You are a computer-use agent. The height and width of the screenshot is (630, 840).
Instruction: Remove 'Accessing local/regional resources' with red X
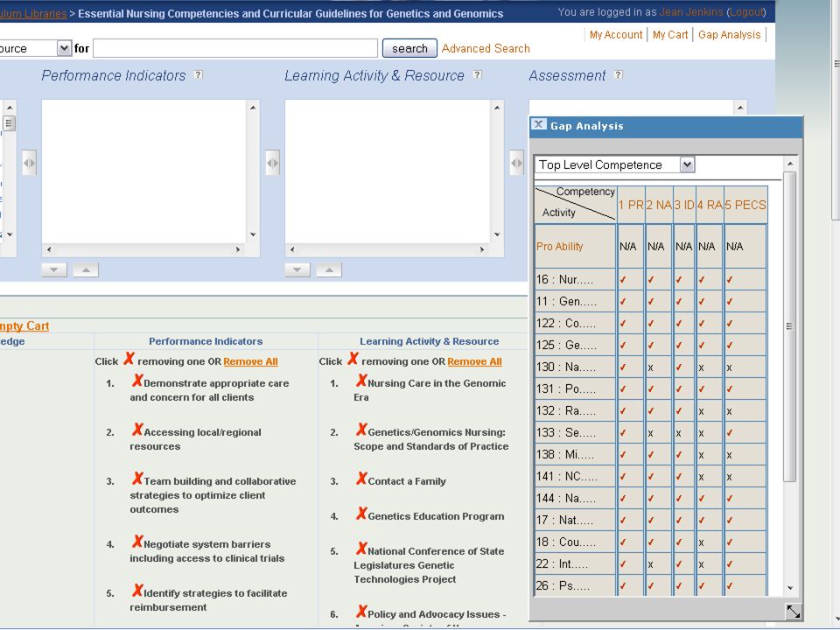[x=137, y=430]
